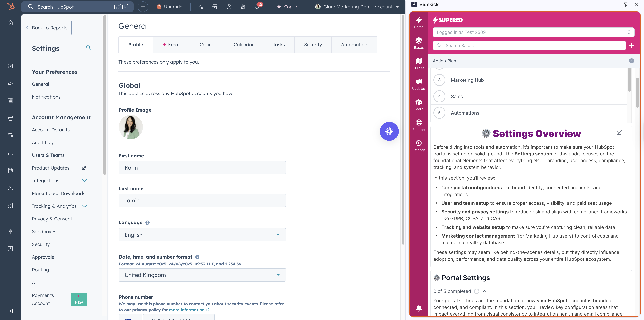Open Notifications preferences
Screen dimensions: 644x320
click(x=46, y=97)
